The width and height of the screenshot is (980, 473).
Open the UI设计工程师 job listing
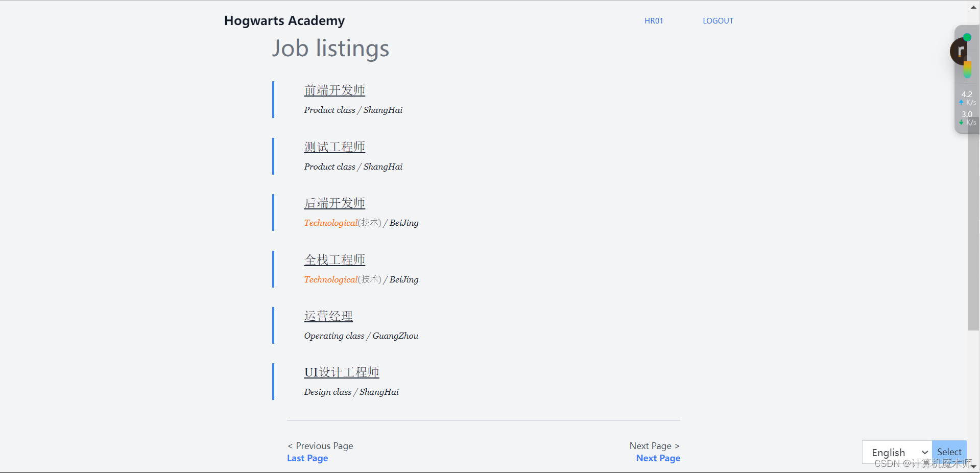pyautogui.click(x=342, y=372)
